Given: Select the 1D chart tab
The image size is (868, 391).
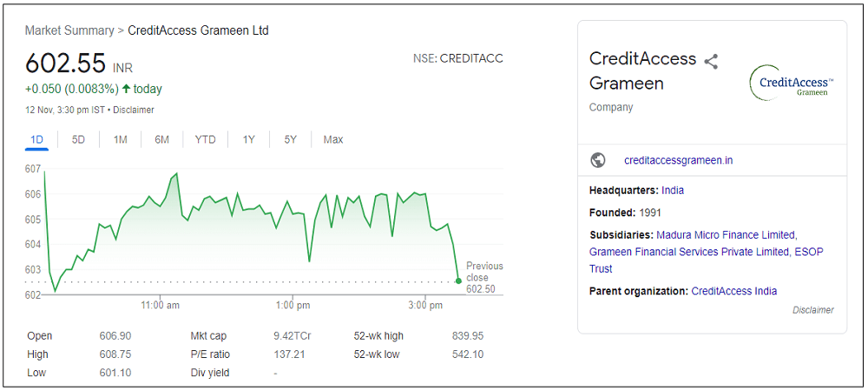Looking at the screenshot, I should pos(36,140).
